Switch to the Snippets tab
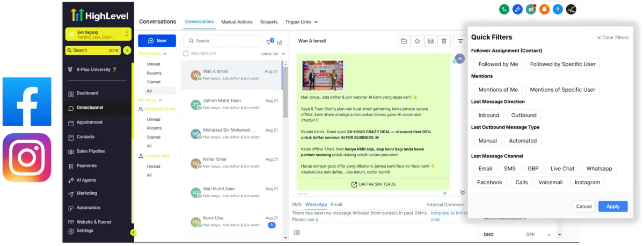 point(269,22)
